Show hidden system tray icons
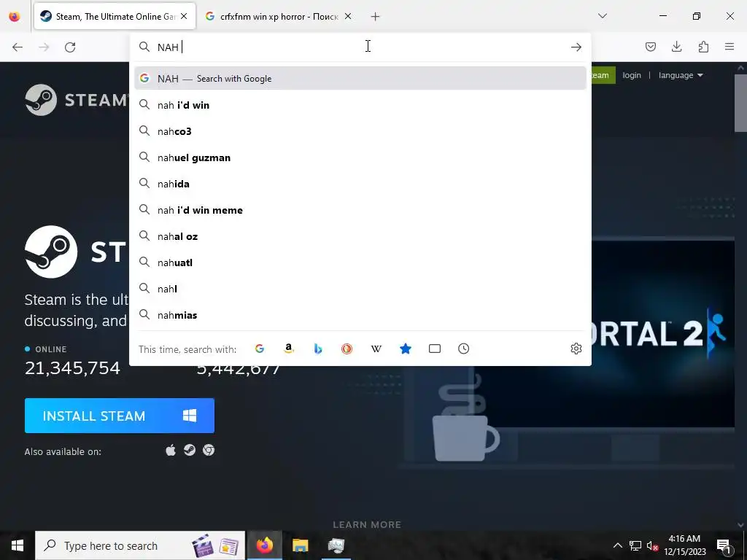Image resolution: width=747 pixels, height=560 pixels. 617,545
